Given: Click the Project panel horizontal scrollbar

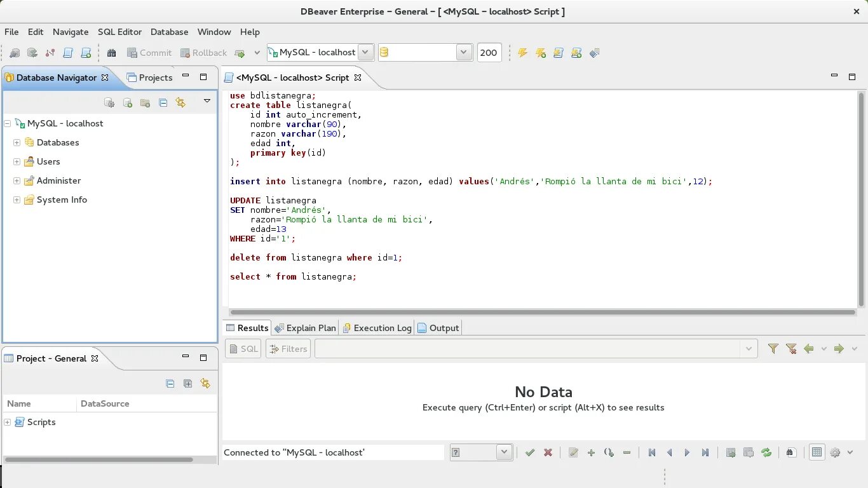Looking at the screenshot, I should [98, 459].
